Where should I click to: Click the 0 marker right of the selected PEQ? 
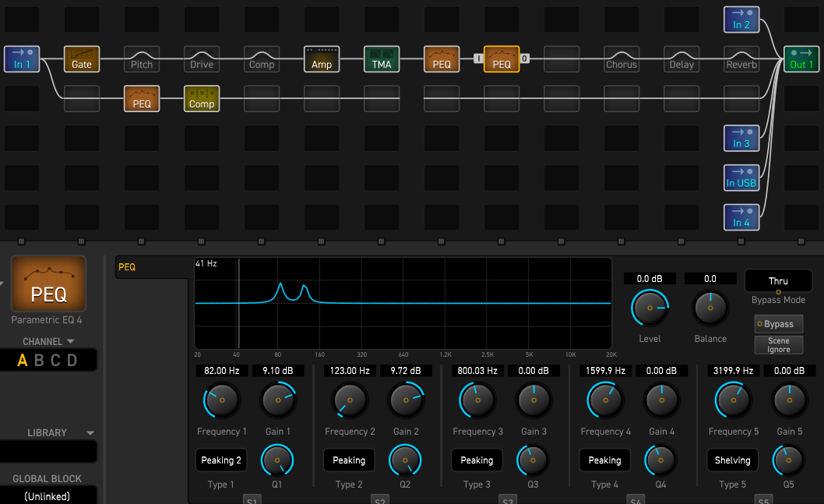(524, 58)
